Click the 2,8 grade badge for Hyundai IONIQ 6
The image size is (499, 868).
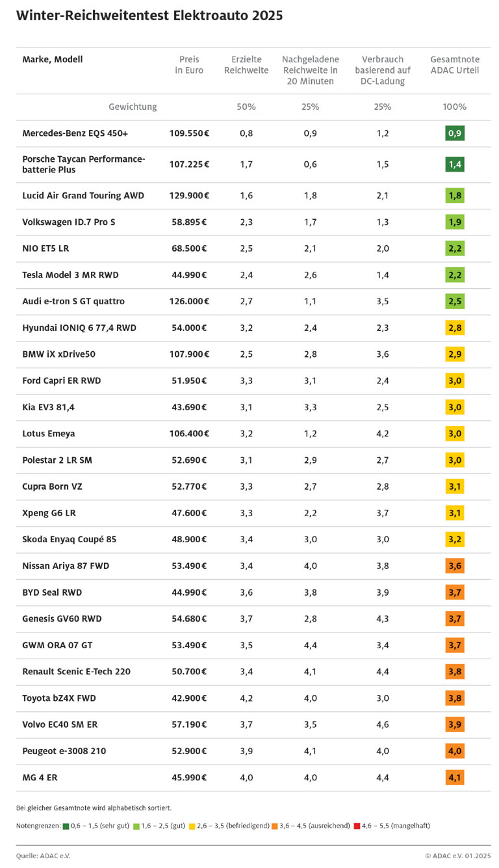click(455, 328)
